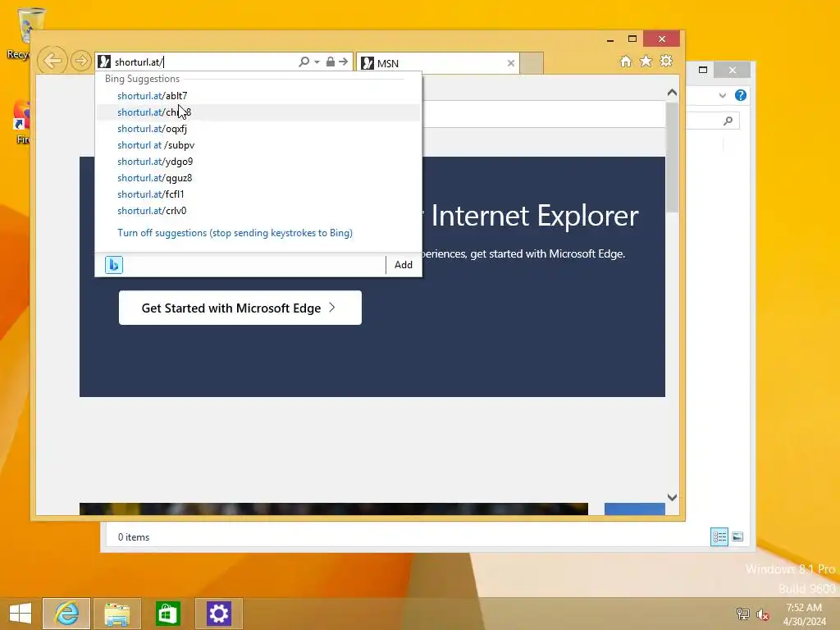
Task: Click the page scrollbar down arrow
Action: click(673, 498)
